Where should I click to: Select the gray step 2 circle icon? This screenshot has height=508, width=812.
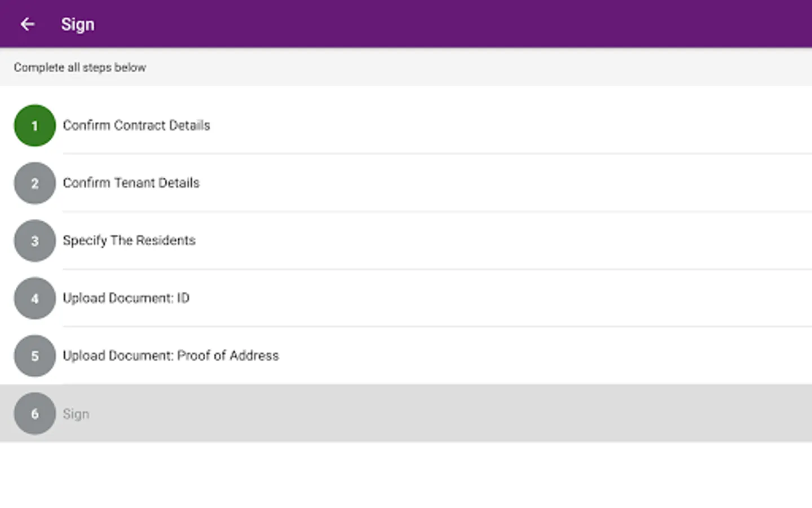[x=35, y=183]
